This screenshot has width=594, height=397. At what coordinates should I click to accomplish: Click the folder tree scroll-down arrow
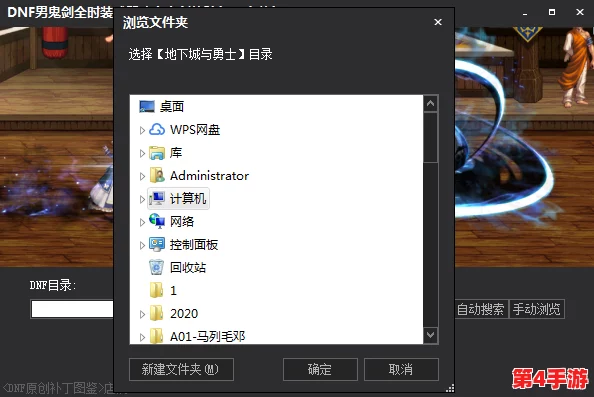coord(430,335)
